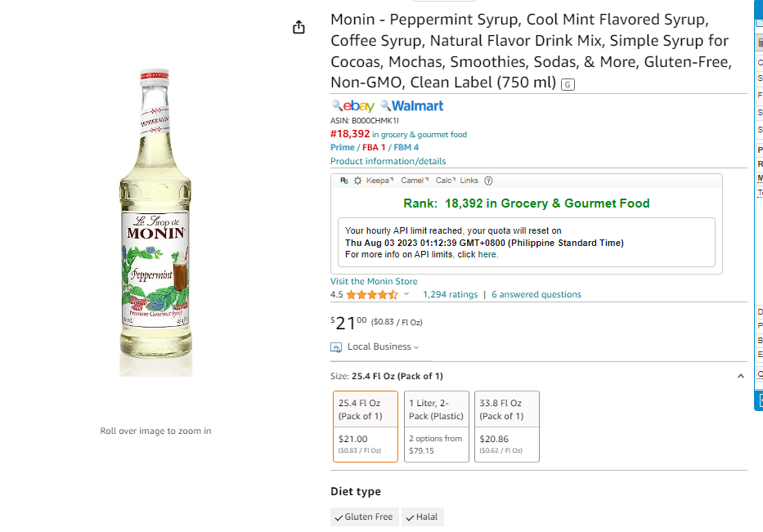Viewport: 763px width, 532px height.
Task: Collapse the Size section chevron
Action: pos(741,376)
